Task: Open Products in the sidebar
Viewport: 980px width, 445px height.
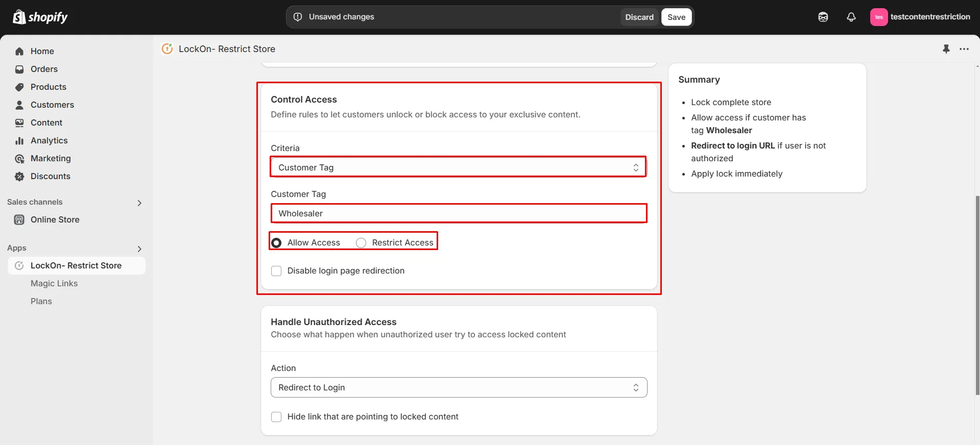Action: (49, 87)
